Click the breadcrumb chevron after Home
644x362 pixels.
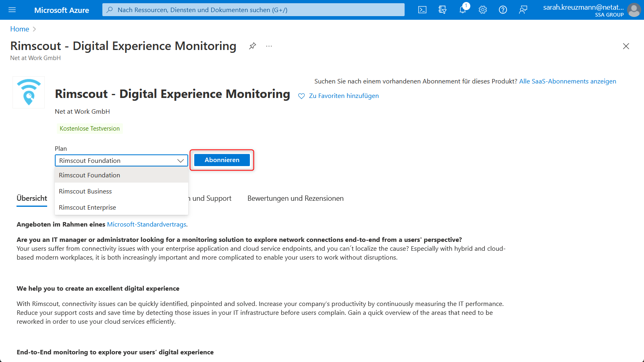(34, 29)
